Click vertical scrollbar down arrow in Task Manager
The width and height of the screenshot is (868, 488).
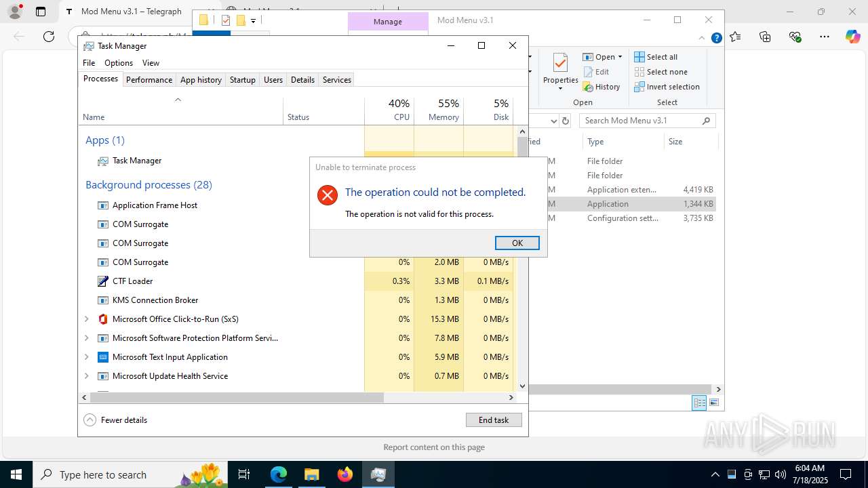522,386
